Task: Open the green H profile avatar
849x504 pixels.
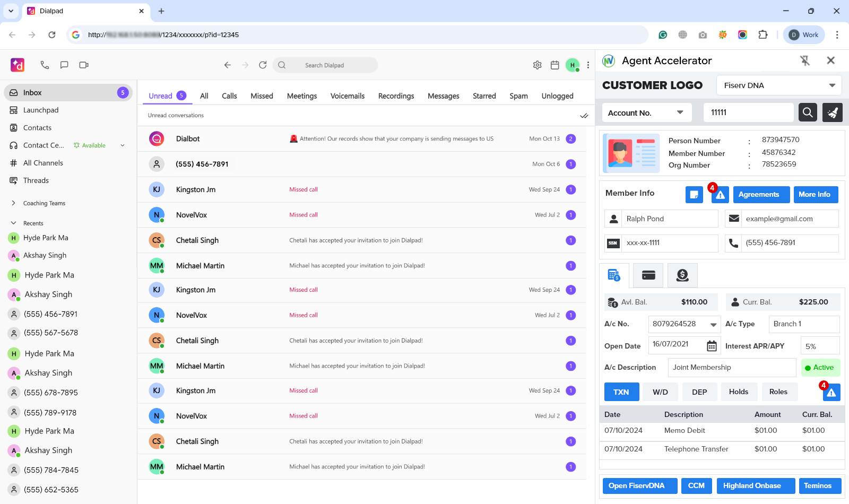Action: (573, 65)
